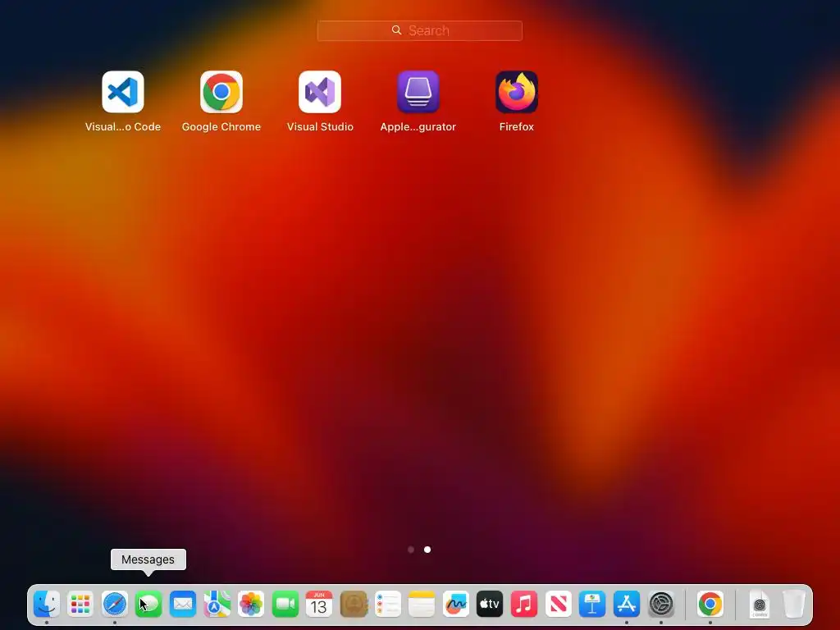Open Photos from the Dock
Viewport: 840px width, 630px height.
point(251,605)
